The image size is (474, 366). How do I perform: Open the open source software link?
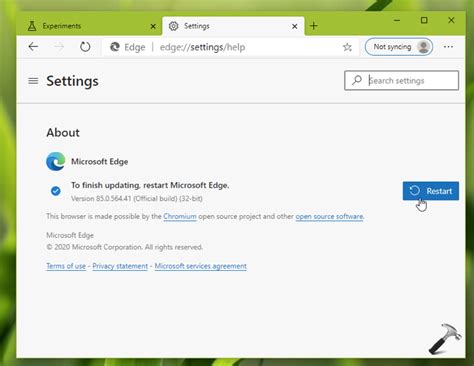tap(330, 216)
